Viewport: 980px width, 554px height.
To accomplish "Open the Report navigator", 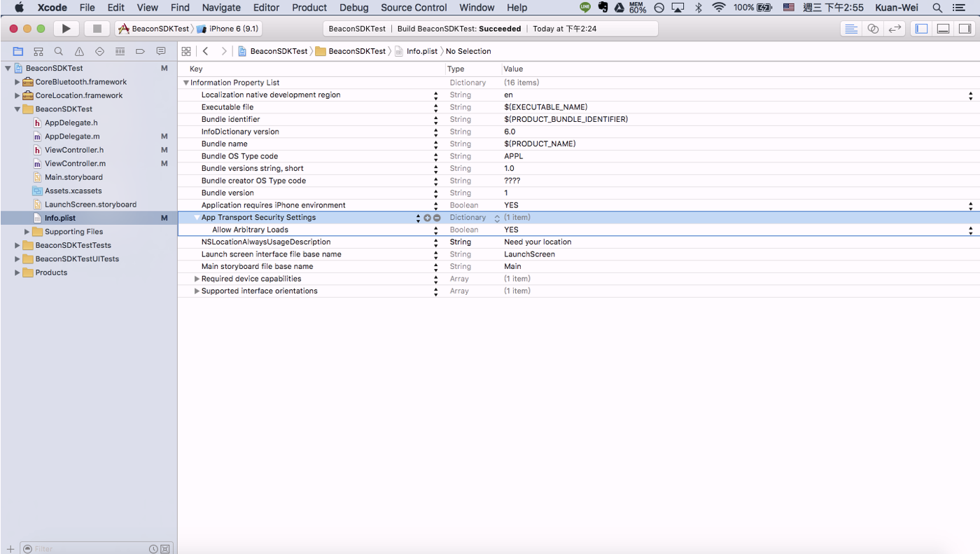I will click(160, 51).
